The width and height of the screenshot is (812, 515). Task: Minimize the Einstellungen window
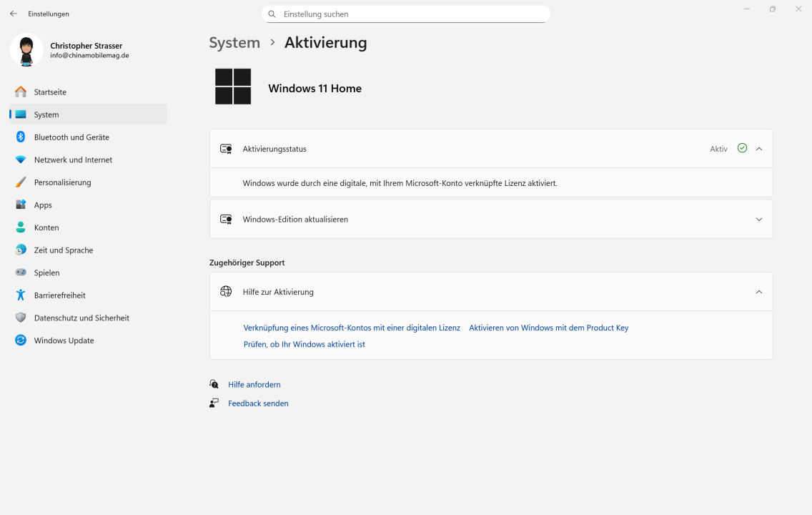coord(747,9)
